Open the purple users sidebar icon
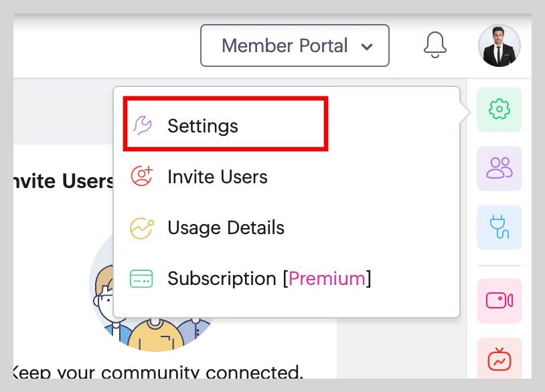 point(499,168)
